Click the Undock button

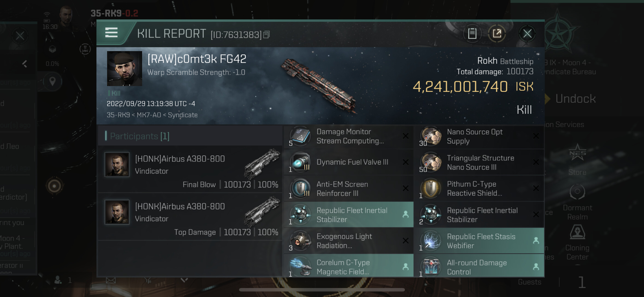tap(575, 99)
